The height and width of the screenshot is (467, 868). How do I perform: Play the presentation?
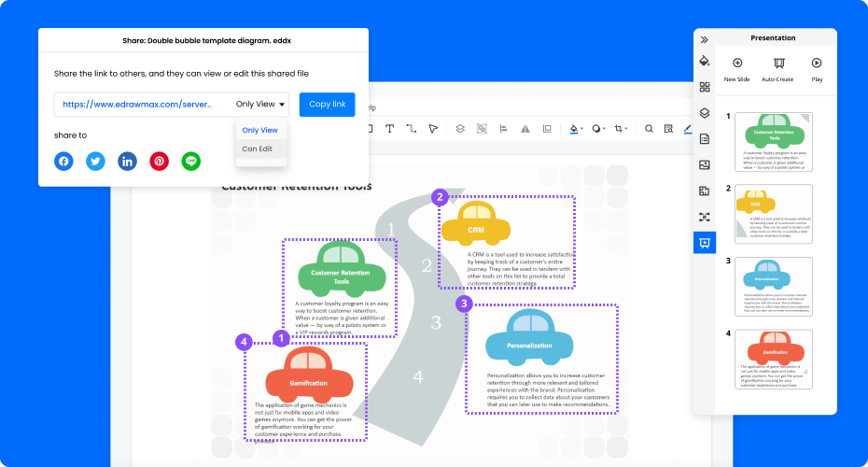(817, 69)
